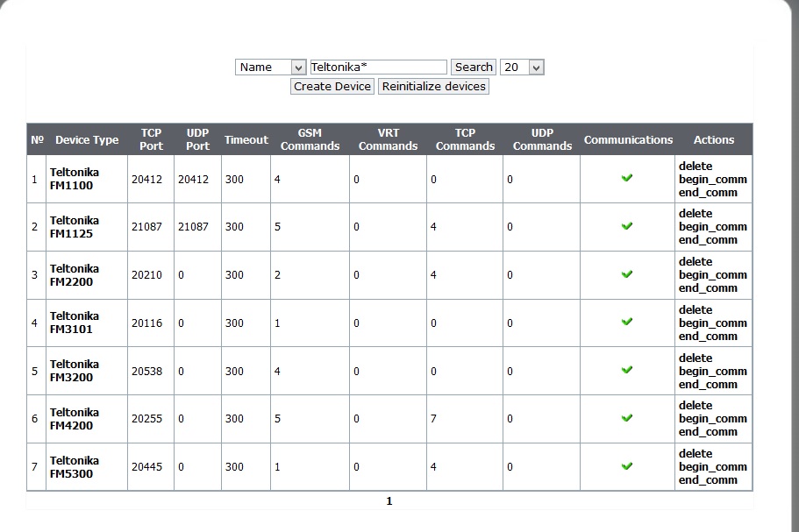
Task: Click the Communications checkmark in FM3101 row
Action: pos(626,322)
